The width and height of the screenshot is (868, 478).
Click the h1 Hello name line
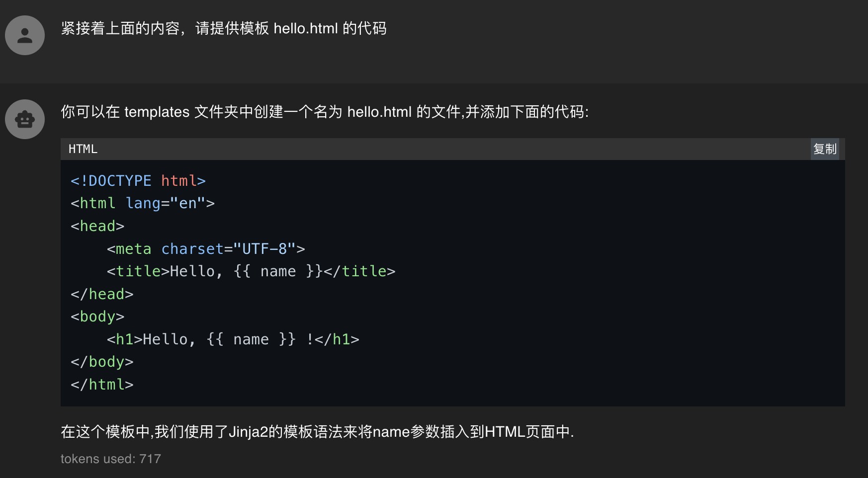click(233, 339)
